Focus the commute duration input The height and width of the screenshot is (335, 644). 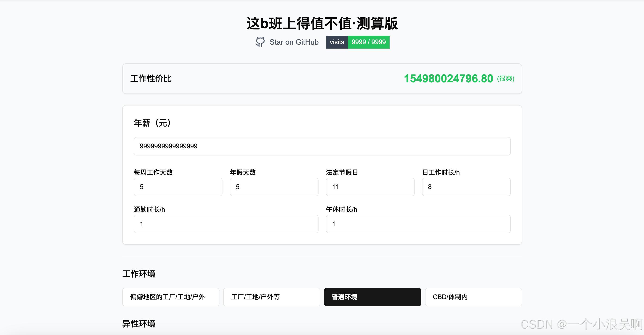tap(226, 224)
